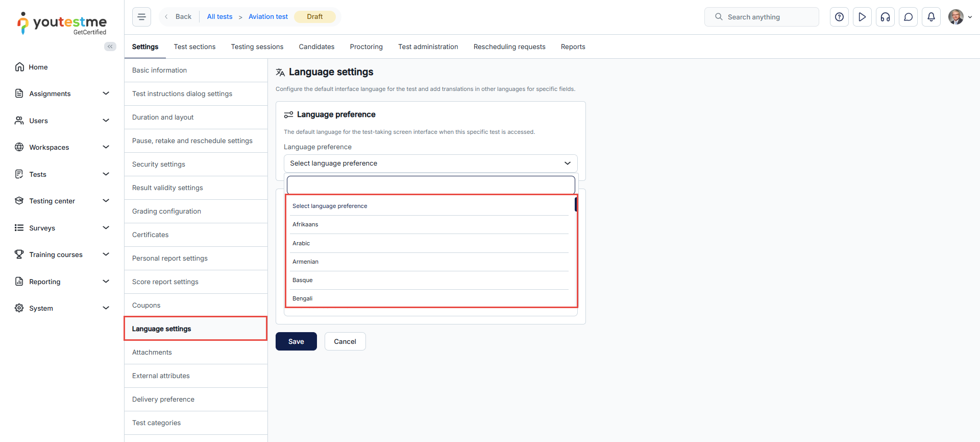Click the Surveys list icon
The height and width of the screenshot is (442, 980).
pyautogui.click(x=19, y=228)
